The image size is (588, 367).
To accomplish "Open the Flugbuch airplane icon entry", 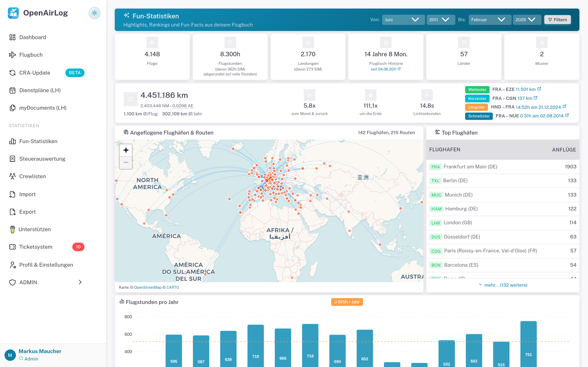I will pyautogui.click(x=12, y=55).
